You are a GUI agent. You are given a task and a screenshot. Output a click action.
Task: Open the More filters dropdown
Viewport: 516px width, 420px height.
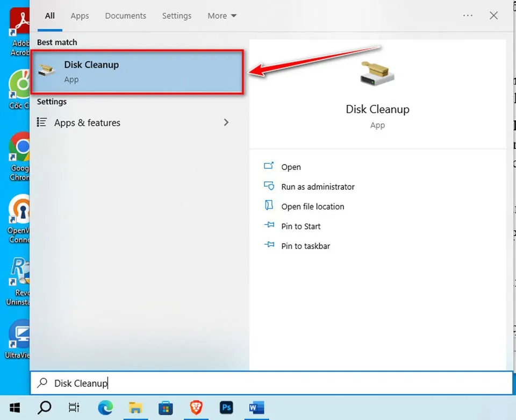(x=221, y=16)
